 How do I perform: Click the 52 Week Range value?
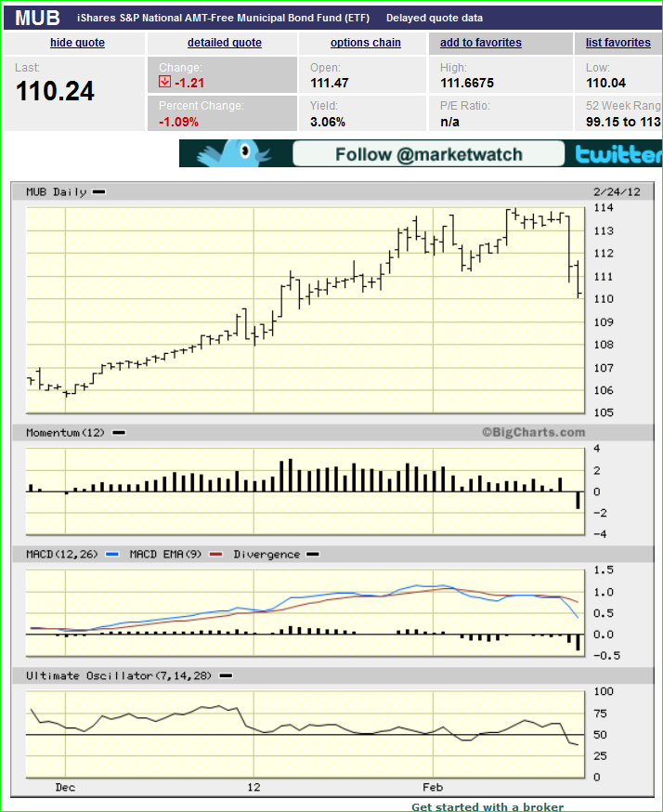(x=624, y=123)
